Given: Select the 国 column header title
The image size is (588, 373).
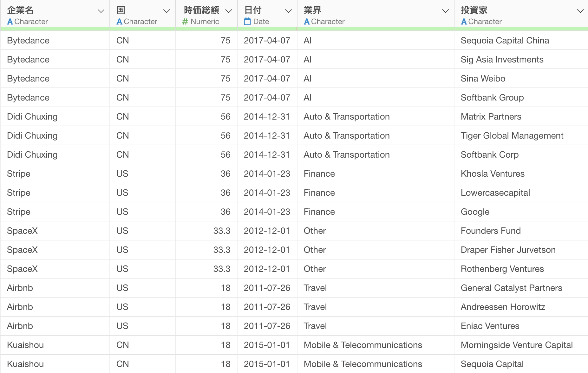Looking at the screenshot, I should coord(121,10).
